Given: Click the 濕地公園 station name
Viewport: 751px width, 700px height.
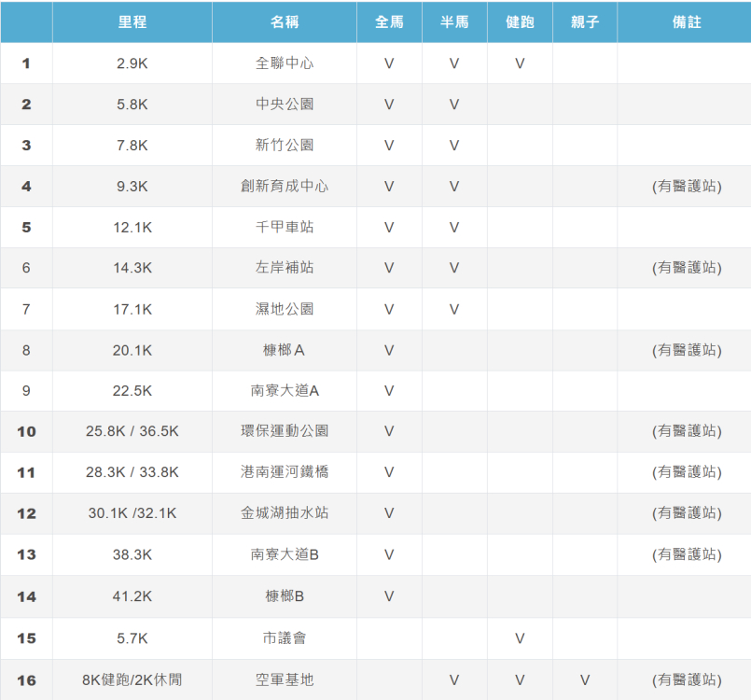Looking at the screenshot, I should point(285,309).
